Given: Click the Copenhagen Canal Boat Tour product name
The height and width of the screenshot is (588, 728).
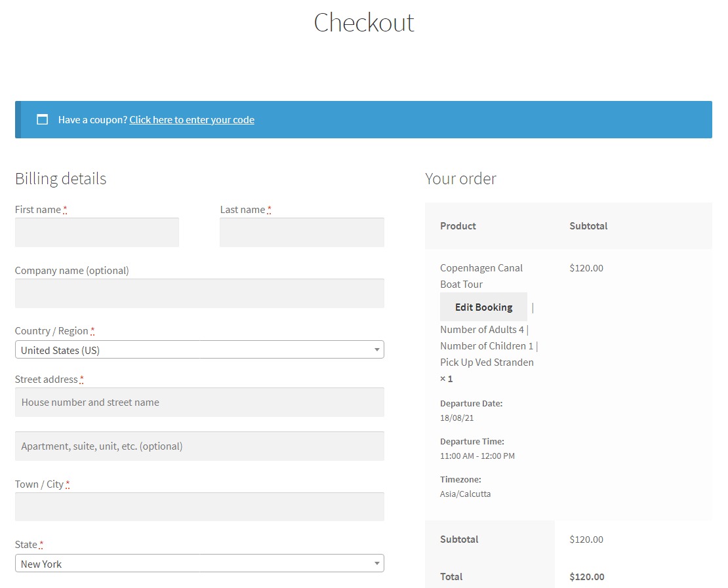Looking at the screenshot, I should click(x=481, y=276).
